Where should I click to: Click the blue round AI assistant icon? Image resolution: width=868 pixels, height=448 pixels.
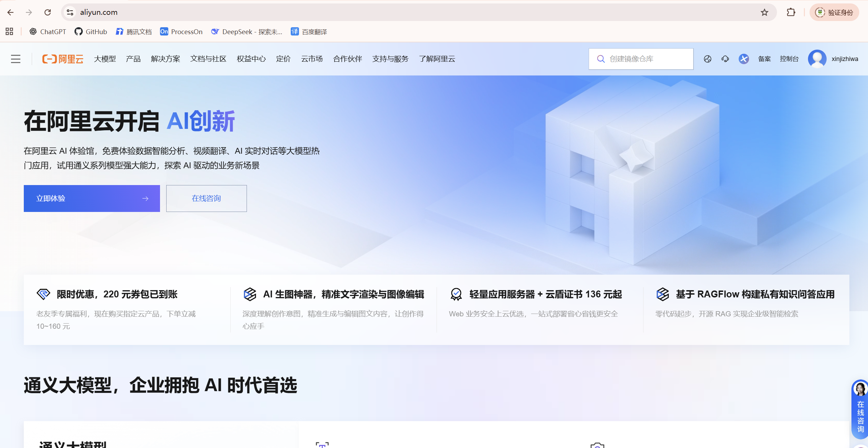(x=744, y=59)
